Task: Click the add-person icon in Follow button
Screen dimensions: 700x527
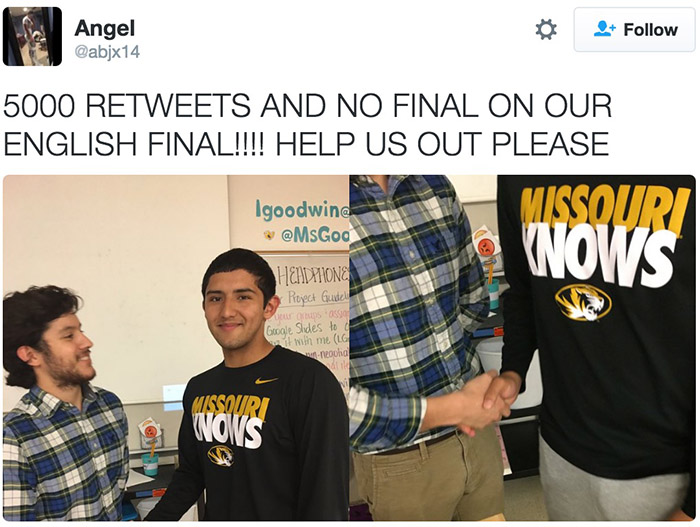Action: (604, 29)
